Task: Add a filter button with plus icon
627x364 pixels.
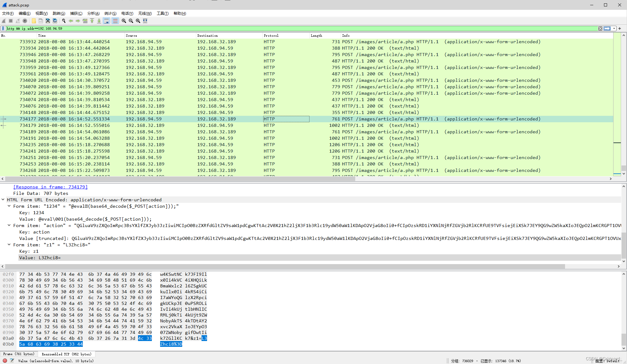Action: tap(620, 28)
